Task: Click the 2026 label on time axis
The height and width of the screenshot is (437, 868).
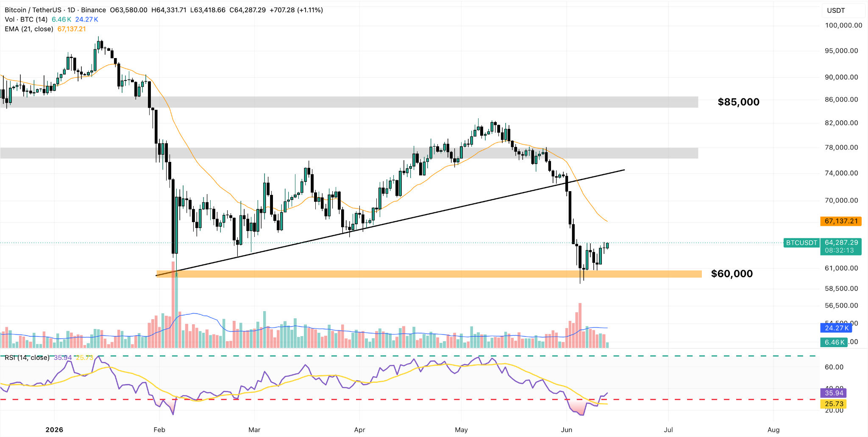Action: [54, 430]
